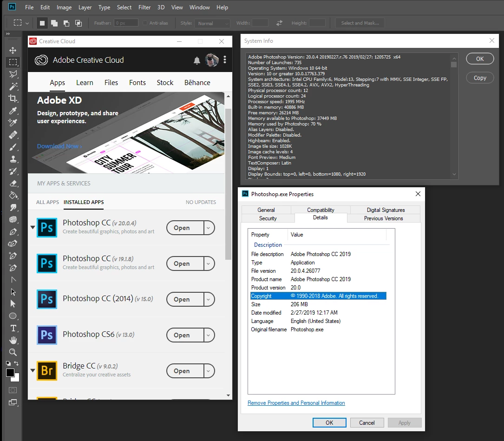Select the Path Selection tool
This screenshot has width=504, height=441.
pos(13,292)
